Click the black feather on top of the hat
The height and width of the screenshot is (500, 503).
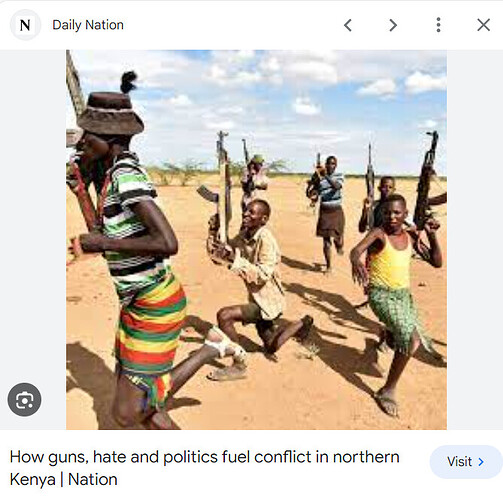point(128,82)
